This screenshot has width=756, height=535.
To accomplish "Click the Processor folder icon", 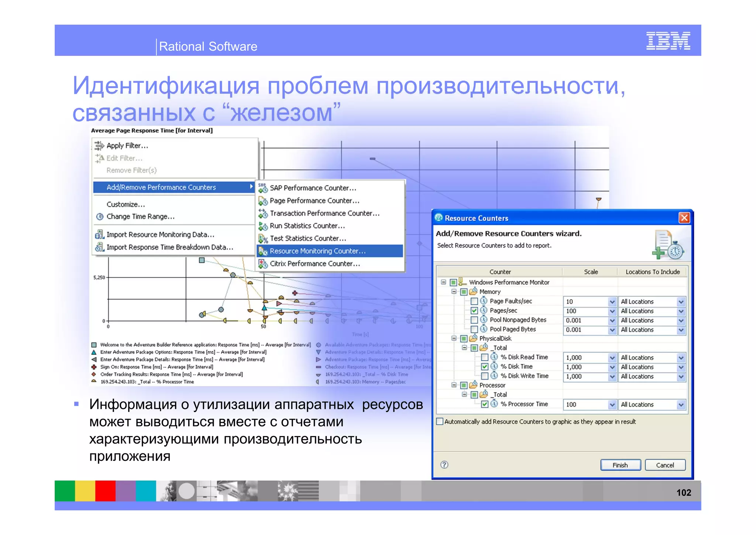I will click(x=473, y=385).
